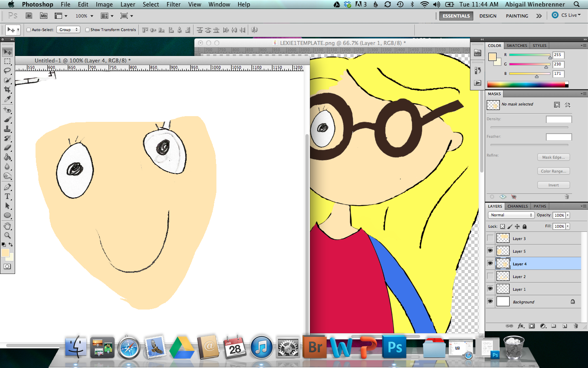Image resolution: width=588 pixels, height=368 pixels.
Task: Pick the Eyedropper tool
Action: pos(7,99)
